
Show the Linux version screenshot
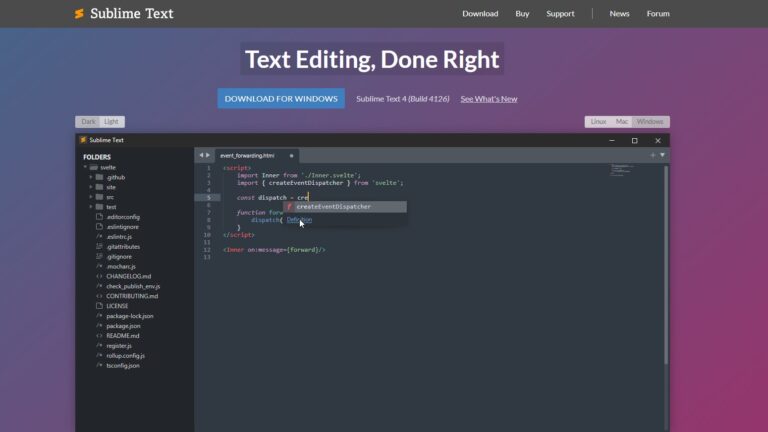pyautogui.click(x=598, y=121)
